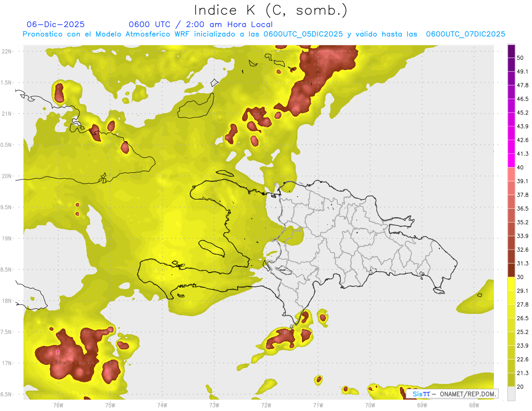Click the colorbar label '26.5'

(x=523, y=318)
